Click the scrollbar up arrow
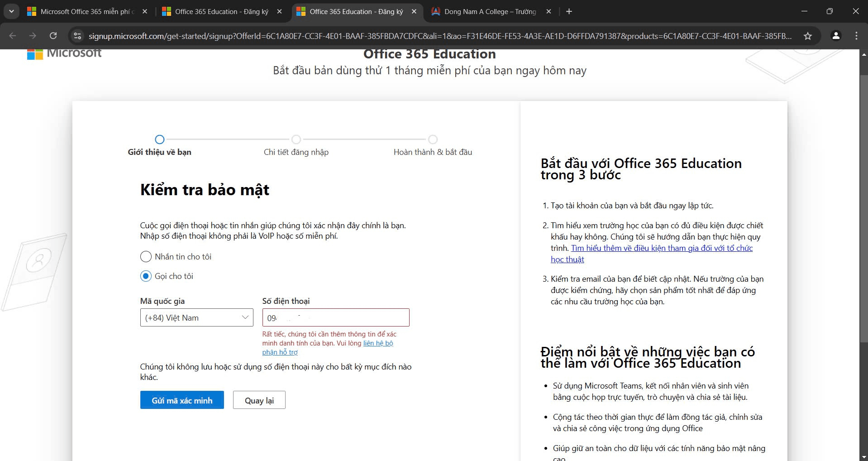The width and height of the screenshot is (868, 461). tap(863, 54)
